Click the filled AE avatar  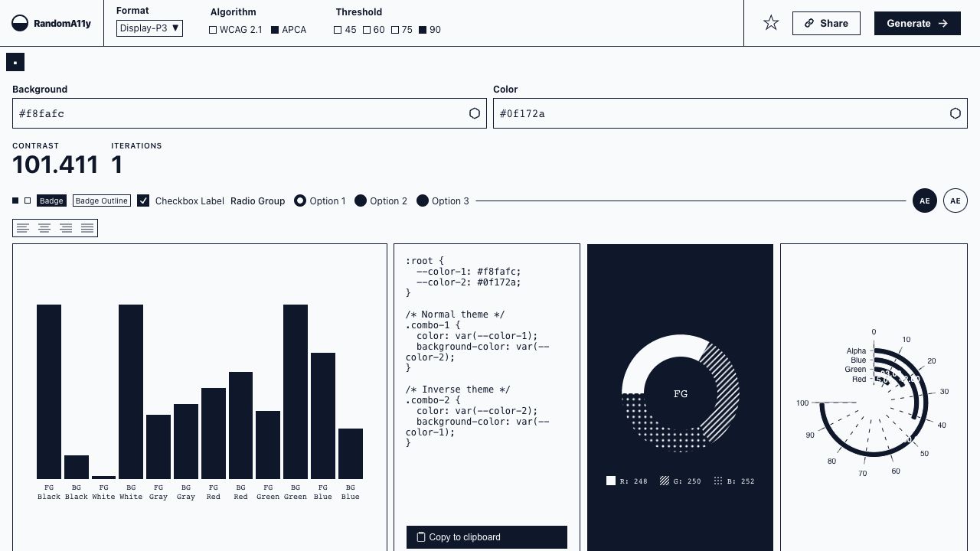924,201
